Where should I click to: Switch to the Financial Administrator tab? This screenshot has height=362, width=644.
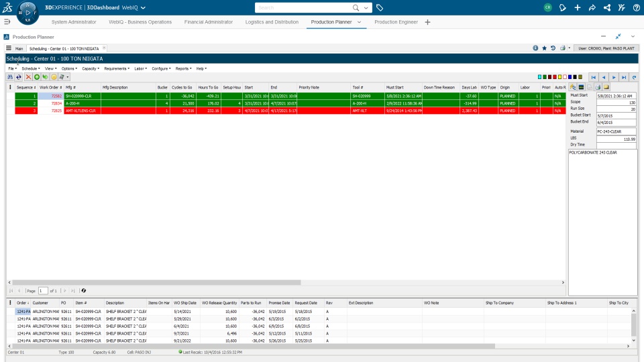(x=208, y=22)
